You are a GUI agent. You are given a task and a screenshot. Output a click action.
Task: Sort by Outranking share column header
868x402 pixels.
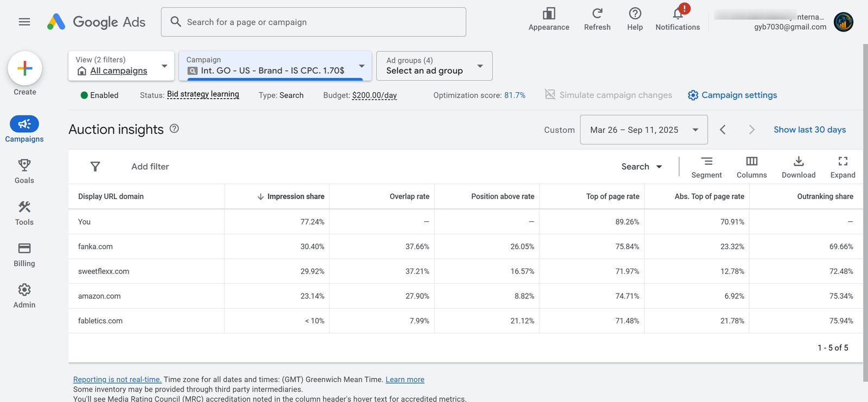point(825,196)
